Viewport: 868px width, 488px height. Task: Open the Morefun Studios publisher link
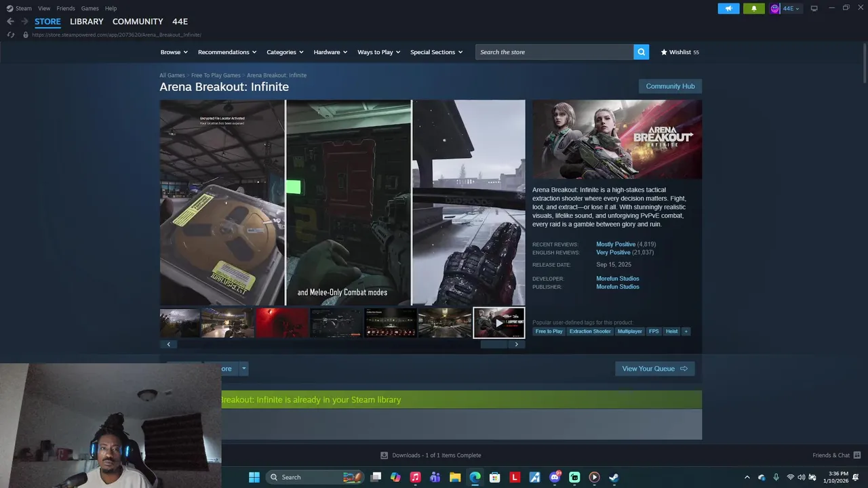618,287
